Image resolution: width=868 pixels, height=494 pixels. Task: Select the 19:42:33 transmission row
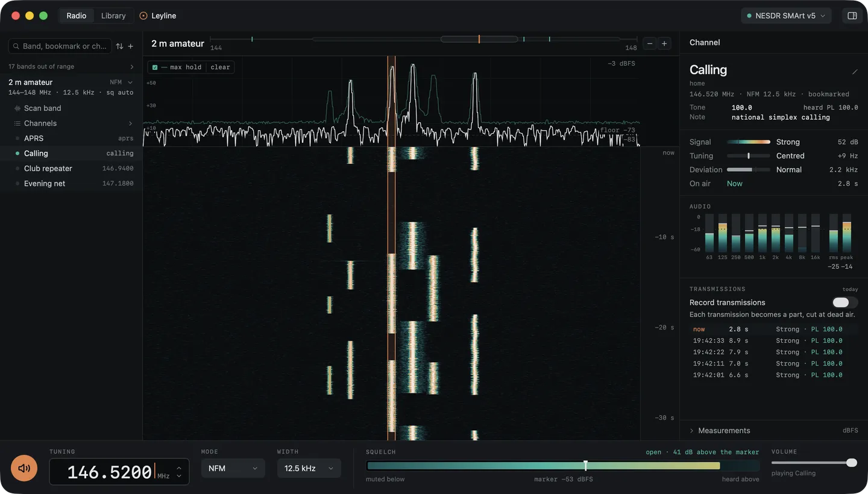(x=773, y=341)
